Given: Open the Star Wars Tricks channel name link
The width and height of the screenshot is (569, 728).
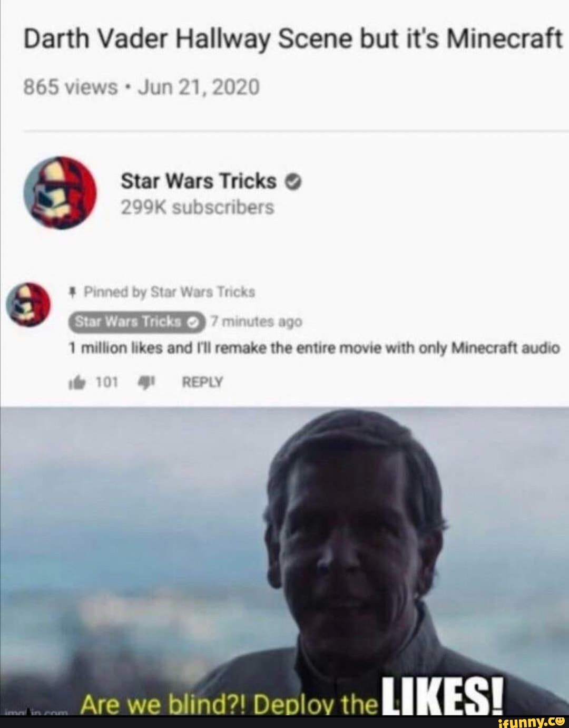Looking at the screenshot, I should tap(199, 181).
